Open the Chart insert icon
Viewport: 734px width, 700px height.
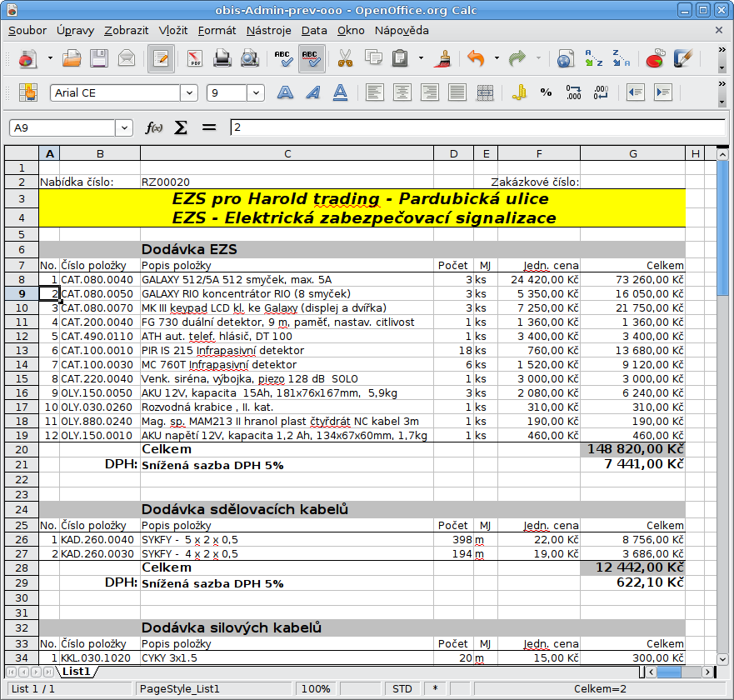655,59
